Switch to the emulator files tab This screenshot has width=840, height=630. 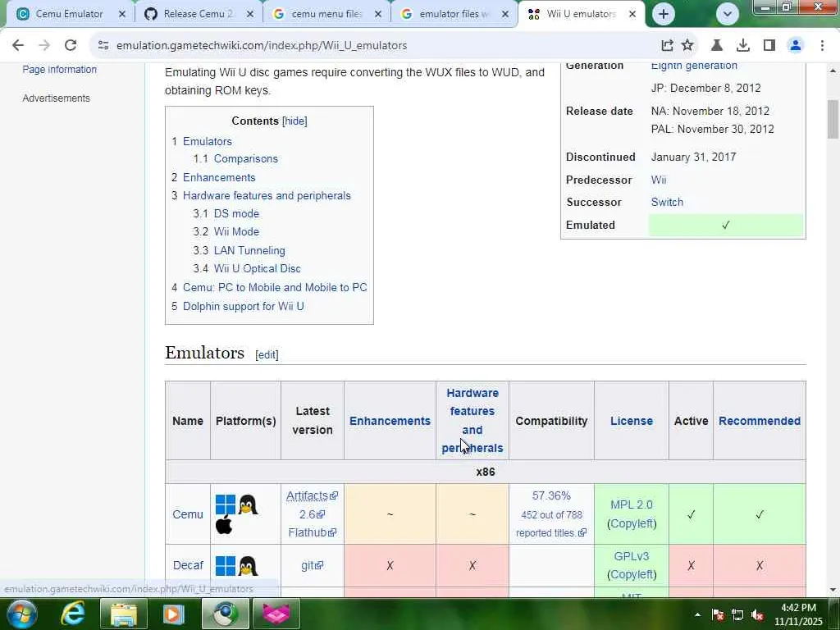[x=453, y=15]
